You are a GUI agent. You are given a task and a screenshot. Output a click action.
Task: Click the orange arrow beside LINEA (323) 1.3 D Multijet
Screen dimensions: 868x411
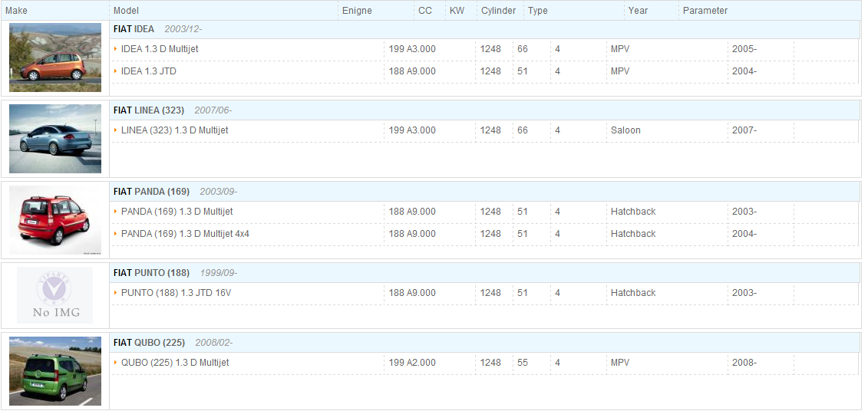coord(116,130)
